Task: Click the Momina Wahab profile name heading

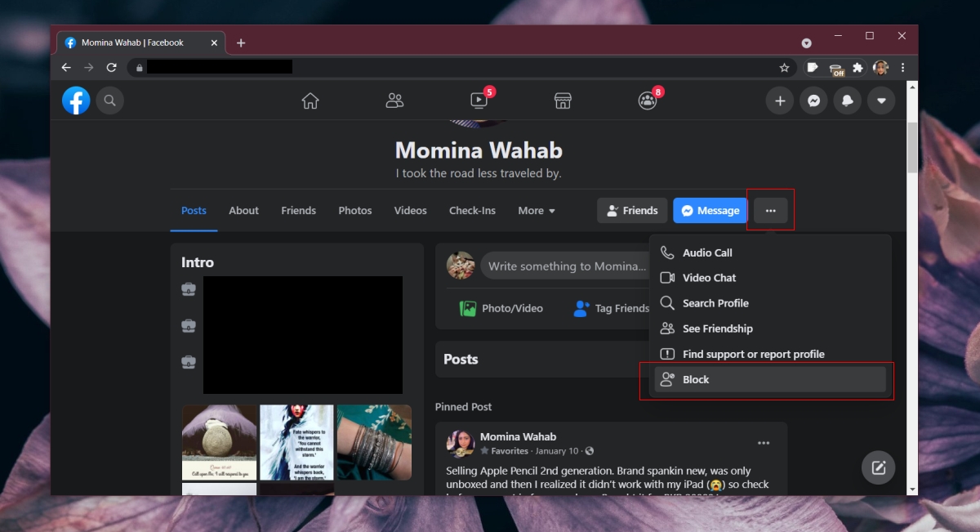Action: tap(479, 150)
